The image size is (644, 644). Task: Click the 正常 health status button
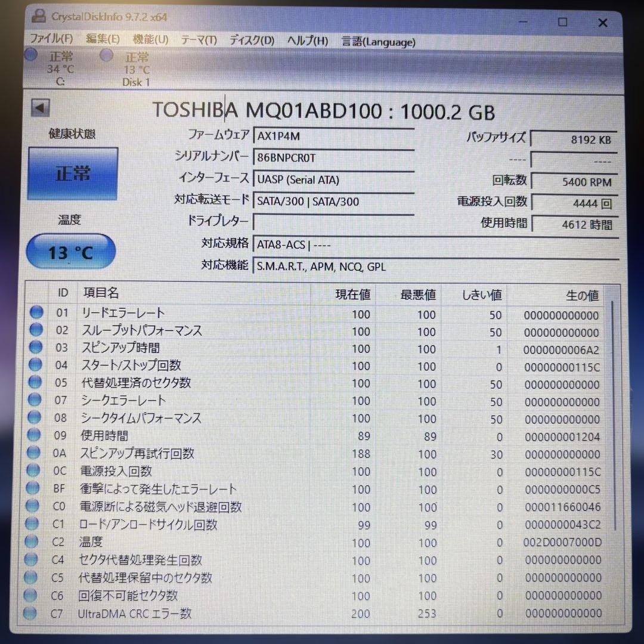[73, 174]
